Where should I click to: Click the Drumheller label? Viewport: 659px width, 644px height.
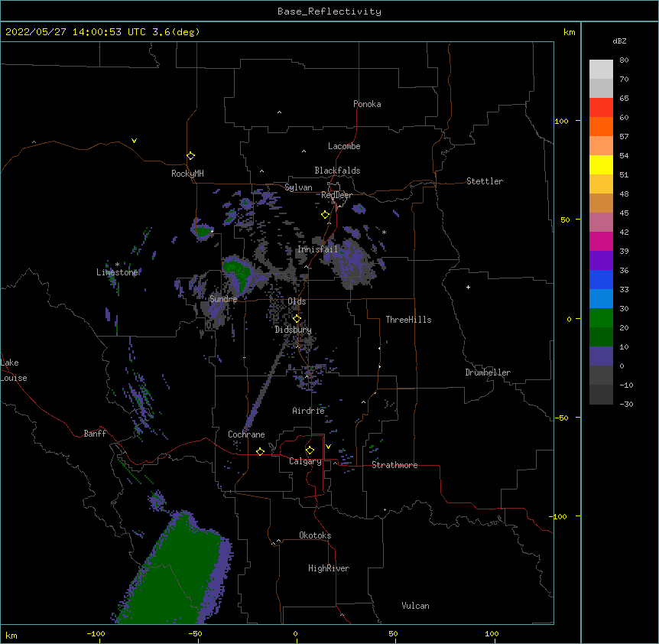[x=488, y=372]
